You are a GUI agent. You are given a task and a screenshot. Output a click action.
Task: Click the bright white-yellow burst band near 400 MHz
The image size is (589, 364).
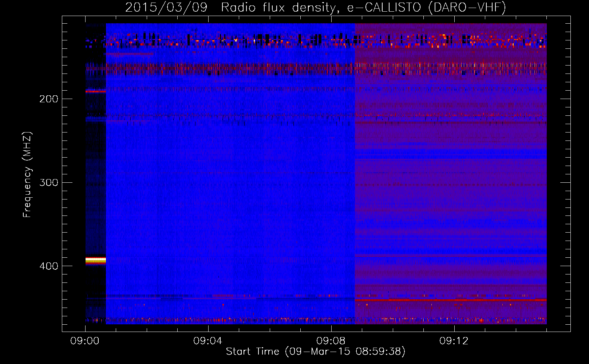pos(96,260)
